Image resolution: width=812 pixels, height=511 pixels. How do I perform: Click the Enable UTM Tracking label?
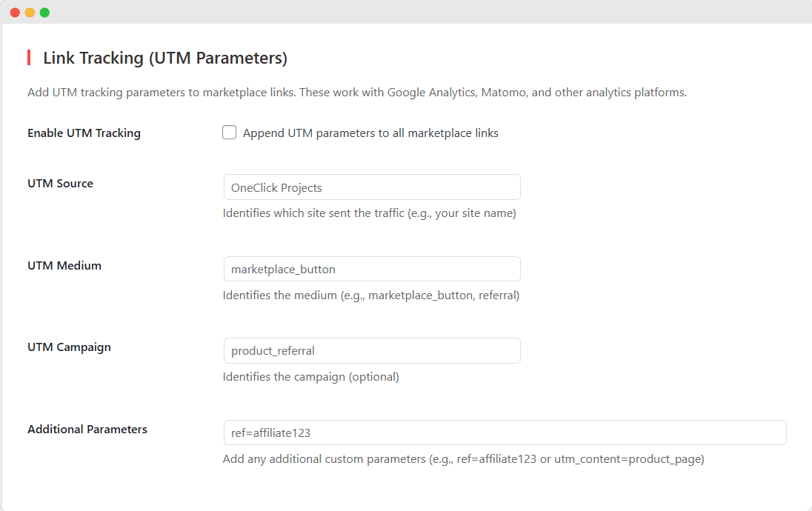(x=84, y=133)
